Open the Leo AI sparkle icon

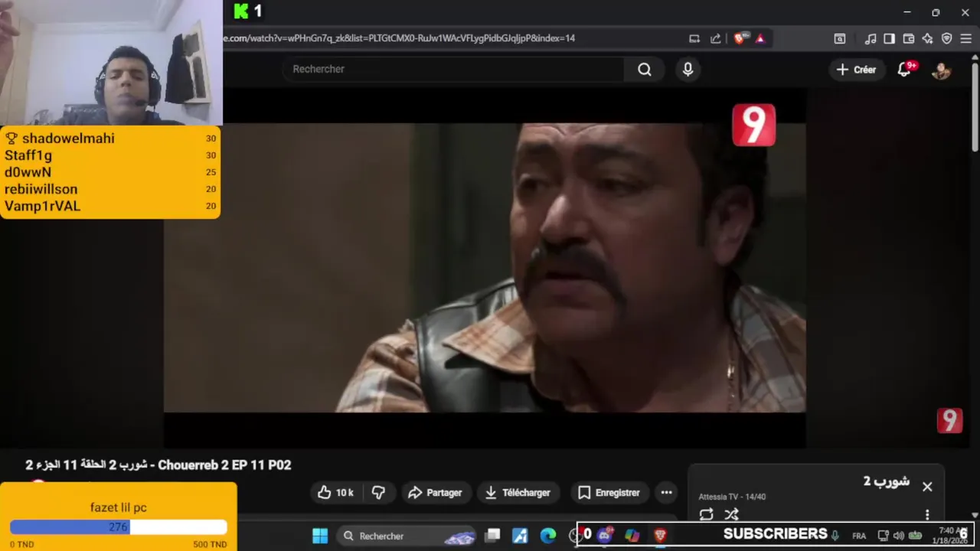(x=927, y=38)
